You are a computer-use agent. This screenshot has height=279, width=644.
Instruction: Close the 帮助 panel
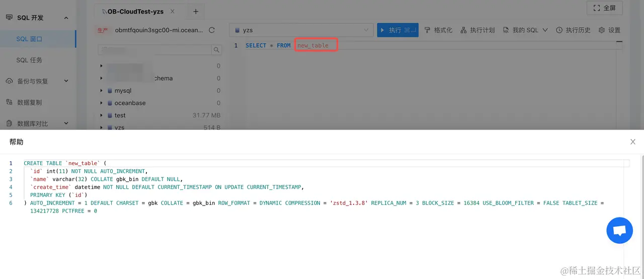pyautogui.click(x=633, y=142)
